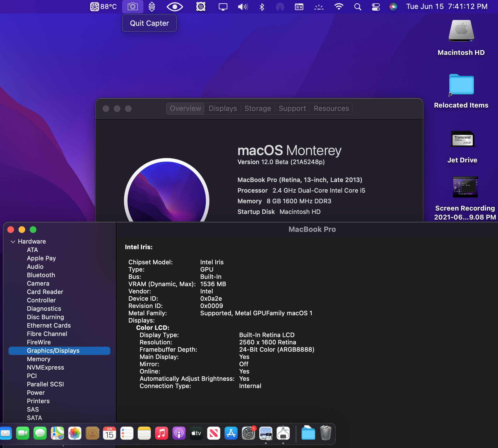Screen dimensions: 498x448
Task: Open Notes from the Dock
Action: [144, 433]
